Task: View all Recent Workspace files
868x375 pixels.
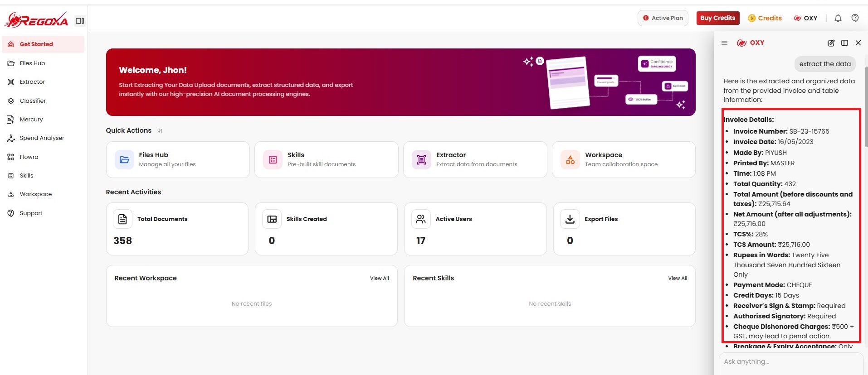Action: (380, 279)
